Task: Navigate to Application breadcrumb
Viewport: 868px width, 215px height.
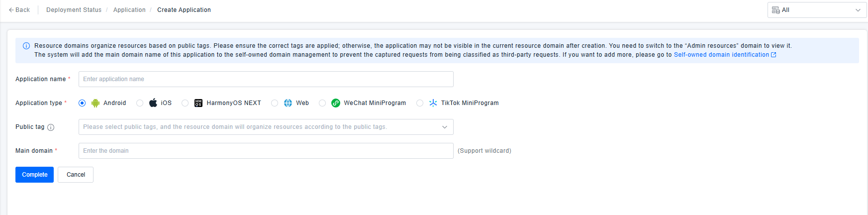Action: pyautogui.click(x=129, y=10)
